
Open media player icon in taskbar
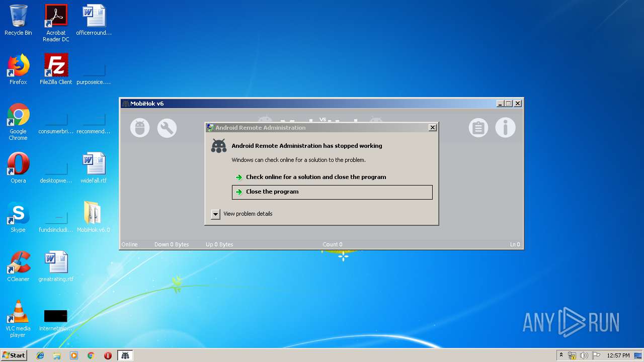coord(74,355)
